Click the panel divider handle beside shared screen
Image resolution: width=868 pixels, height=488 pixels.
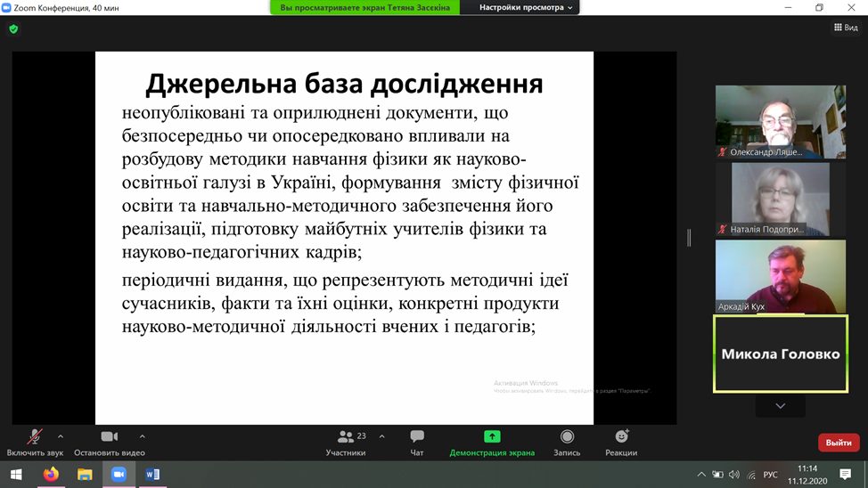click(688, 238)
